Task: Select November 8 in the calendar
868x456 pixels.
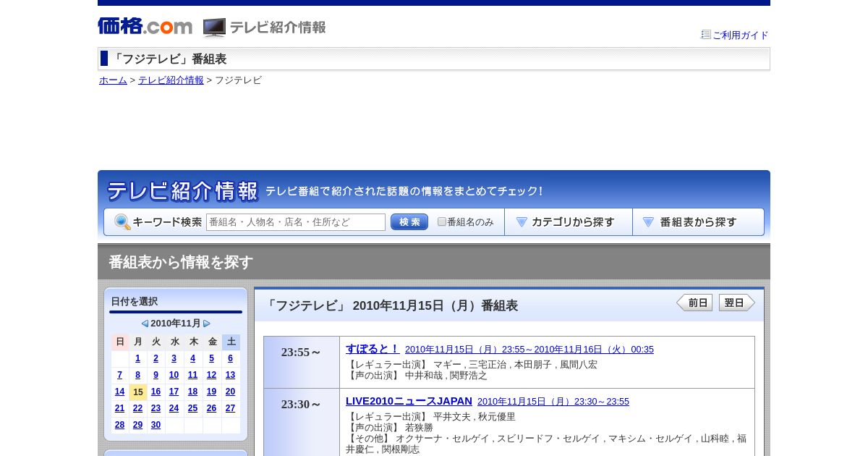Action: click(138, 375)
